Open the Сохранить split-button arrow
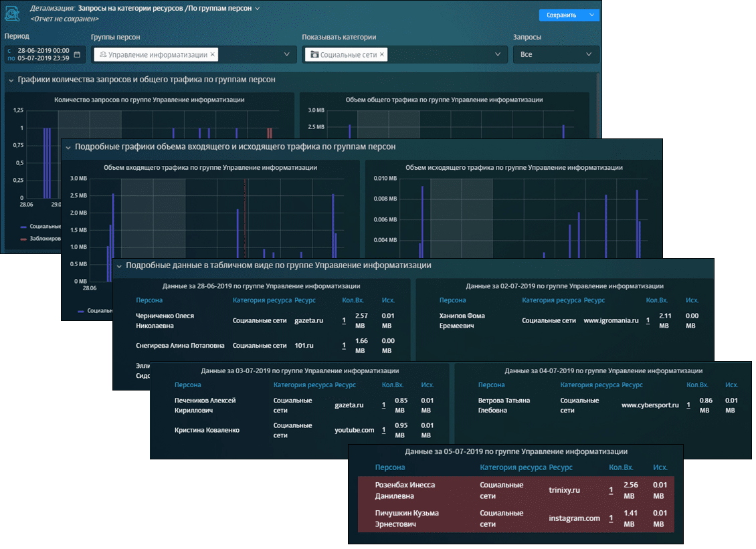The height and width of the screenshot is (549, 756). (591, 15)
